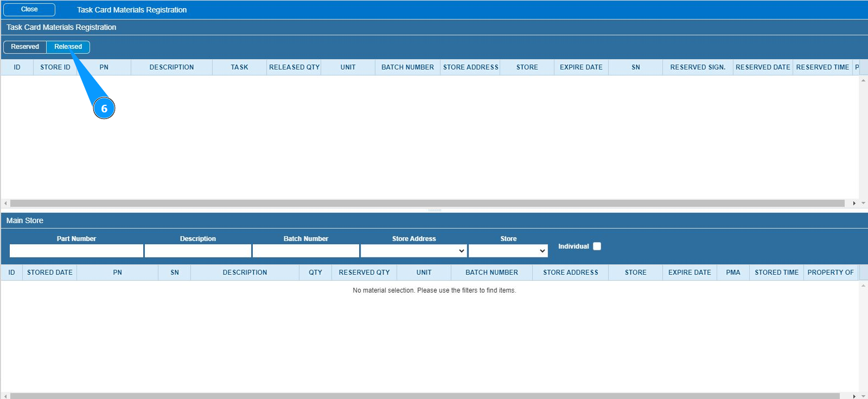Click BATCH NUMBER header in Main Store table
Image resolution: width=868 pixels, height=399 pixels.
click(492, 273)
